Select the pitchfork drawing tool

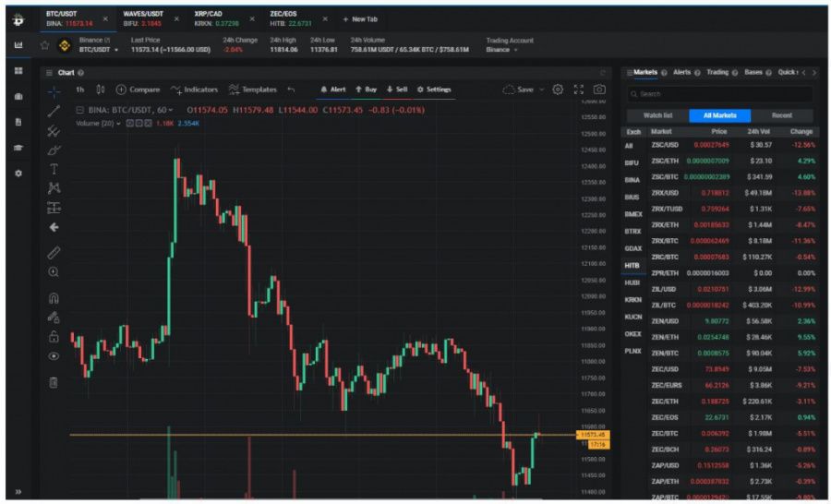[x=54, y=131]
